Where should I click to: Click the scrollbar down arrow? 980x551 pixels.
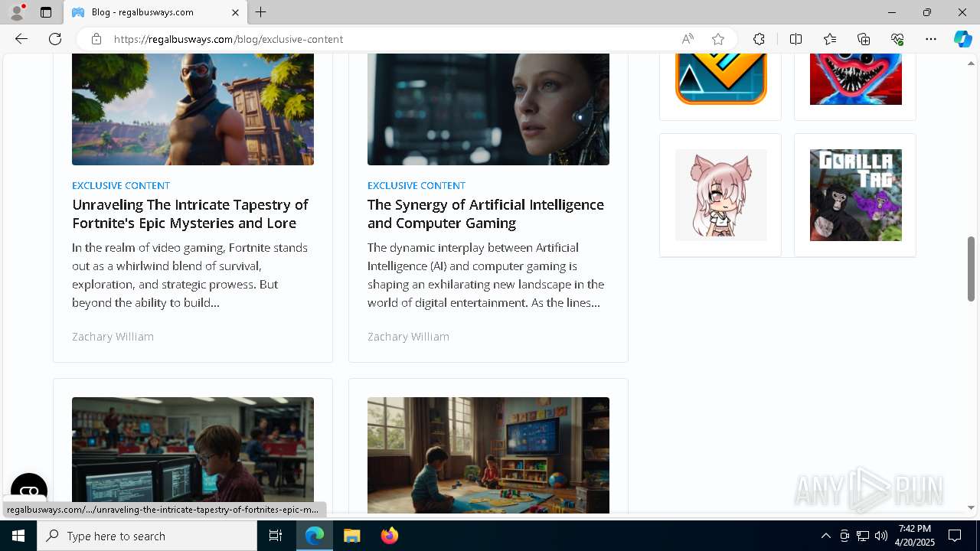[971, 507]
